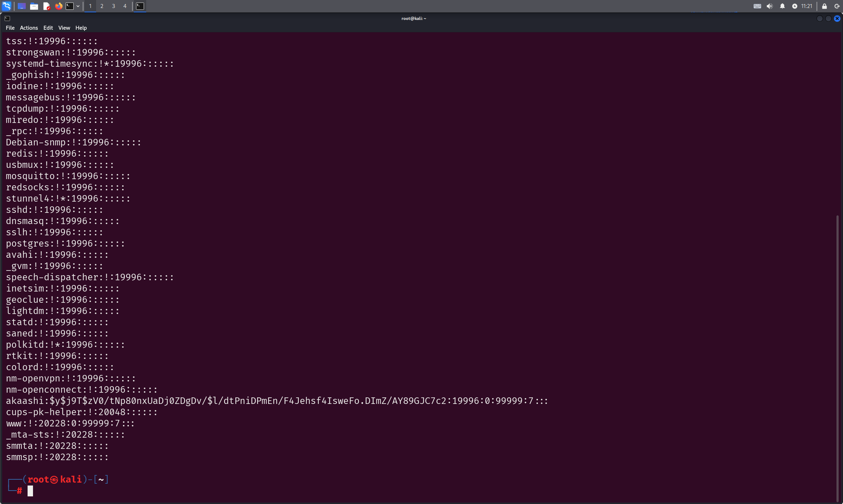Open the File menu
The image size is (843, 504).
tap(10, 28)
